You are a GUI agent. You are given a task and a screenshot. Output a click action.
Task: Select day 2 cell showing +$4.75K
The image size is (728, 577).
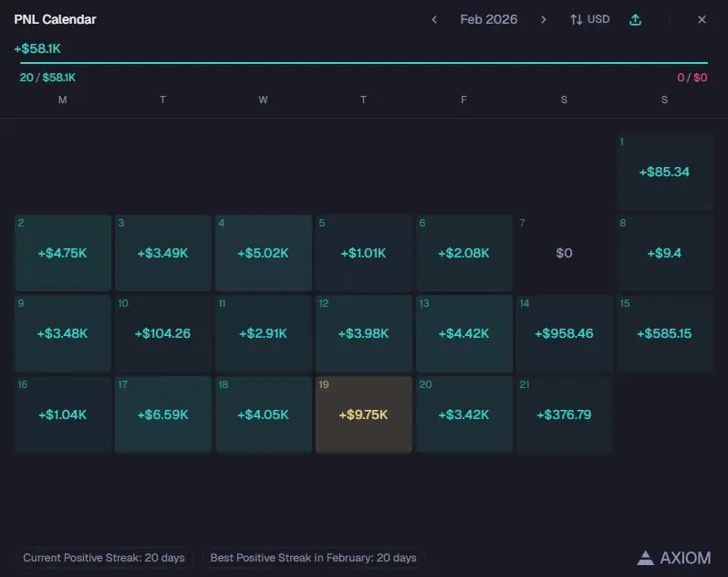click(63, 253)
